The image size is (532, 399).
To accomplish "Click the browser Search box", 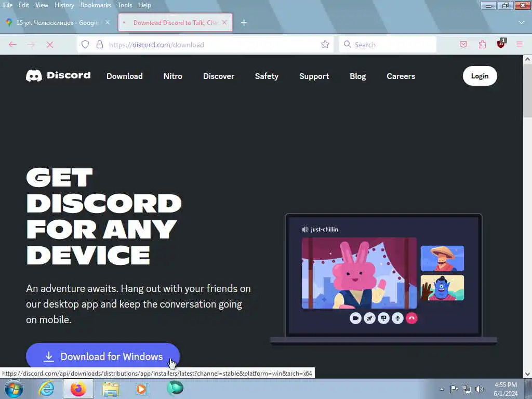I will point(388,45).
